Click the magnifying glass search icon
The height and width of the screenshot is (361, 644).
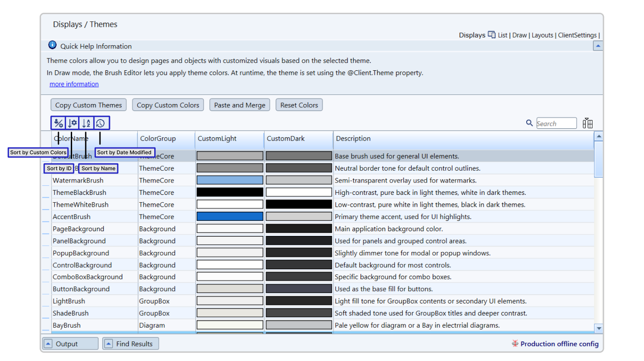point(529,123)
